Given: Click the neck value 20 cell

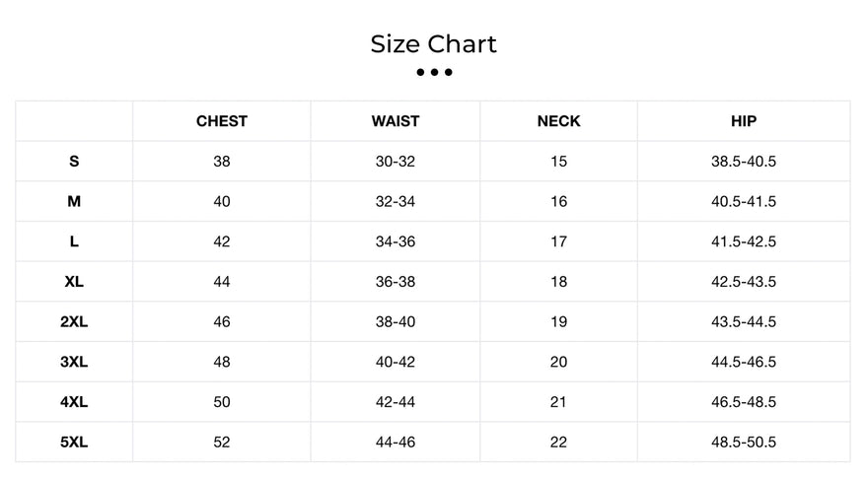Looking at the screenshot, I should [x=558, y=362].
